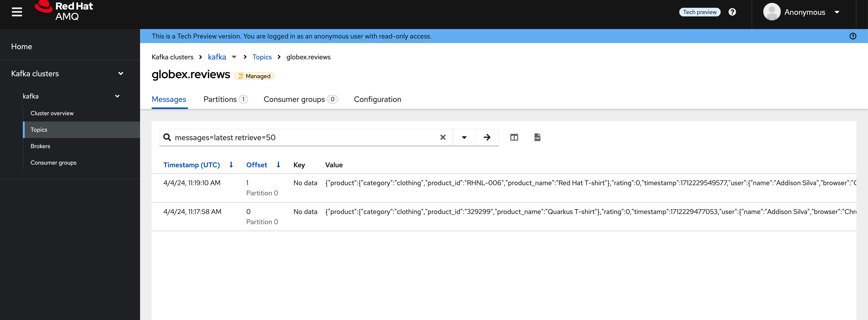
Task: Open the kafka breadcrumb dropdown arrow
Action: (x=233, y=57)
